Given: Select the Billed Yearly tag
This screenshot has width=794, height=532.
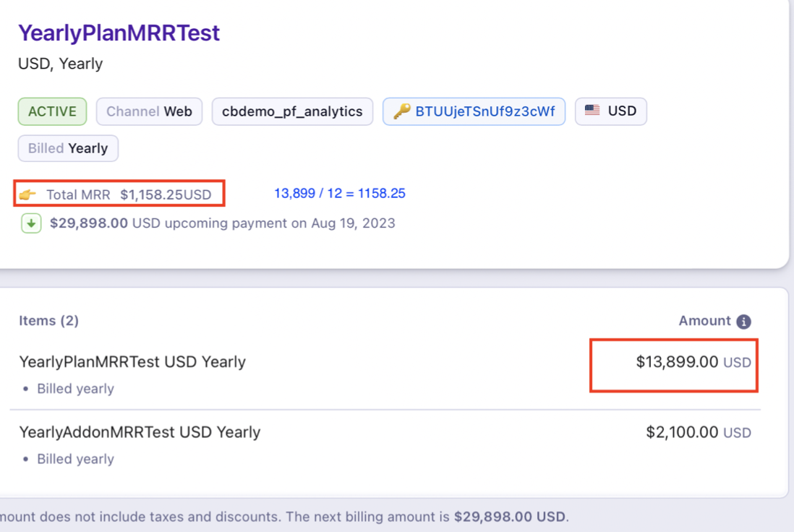Looking at the screenshot, I should pos(68,148).
